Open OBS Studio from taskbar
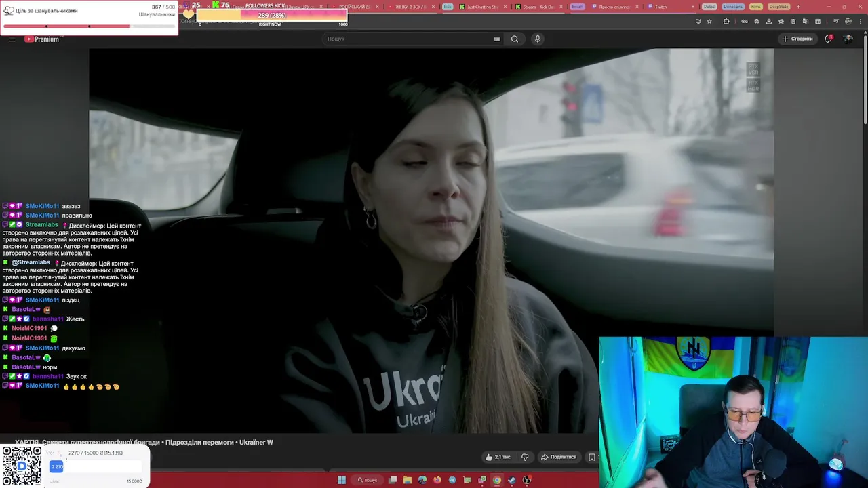 [527, 480]
